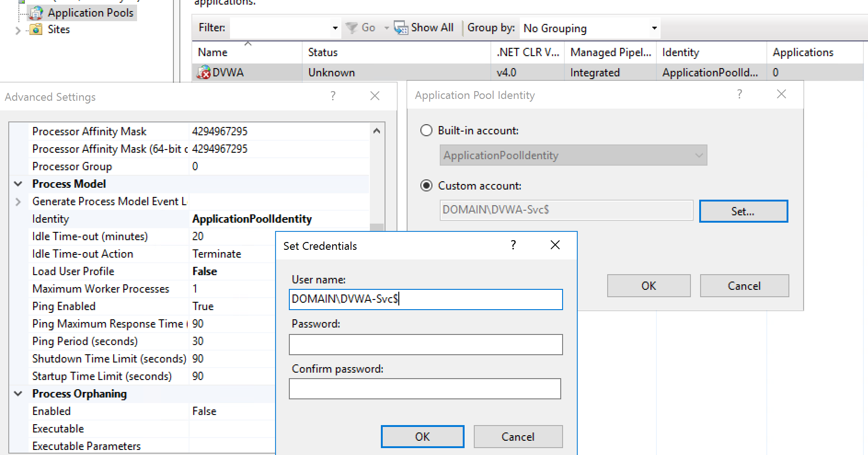868x455 pixels.
Task: Click OK in Set Credentials dialog
Action: pyautogui.click(x=422, y=437)
